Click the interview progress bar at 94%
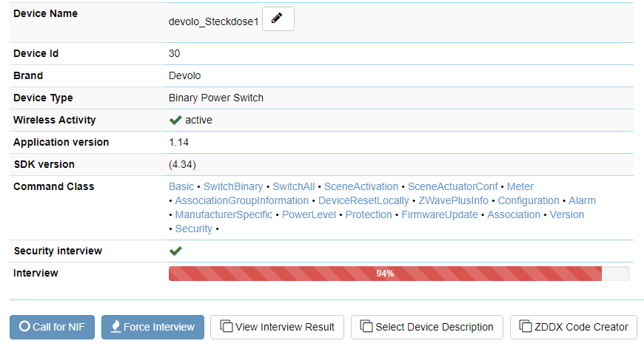Screen dimensions: 644x352 click(385, 274)
